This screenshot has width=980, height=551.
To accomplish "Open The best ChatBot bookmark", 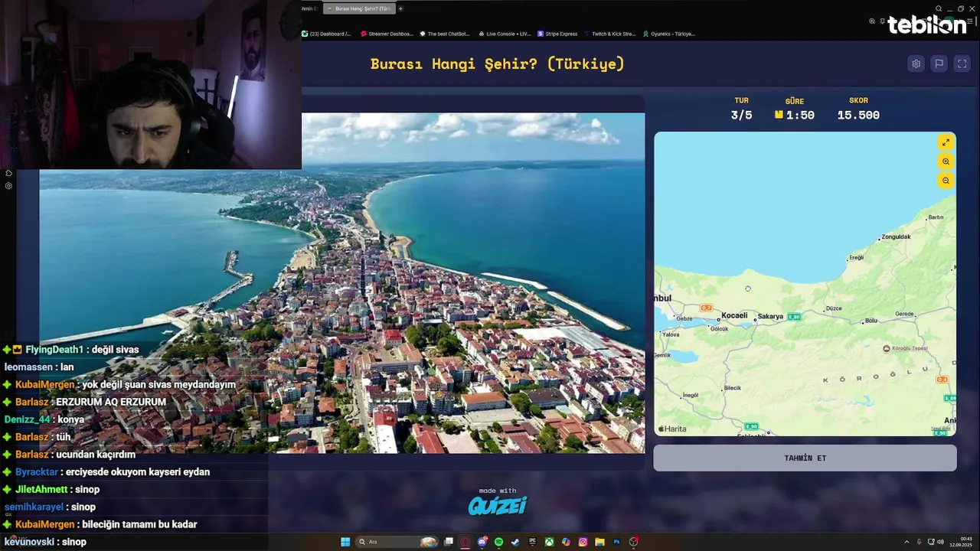I will pos(445,34).
